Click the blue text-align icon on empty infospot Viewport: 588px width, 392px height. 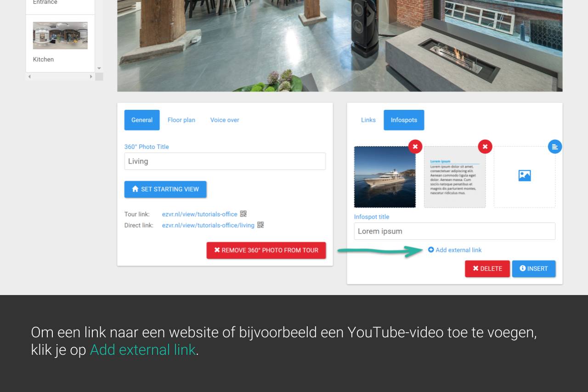554,147
